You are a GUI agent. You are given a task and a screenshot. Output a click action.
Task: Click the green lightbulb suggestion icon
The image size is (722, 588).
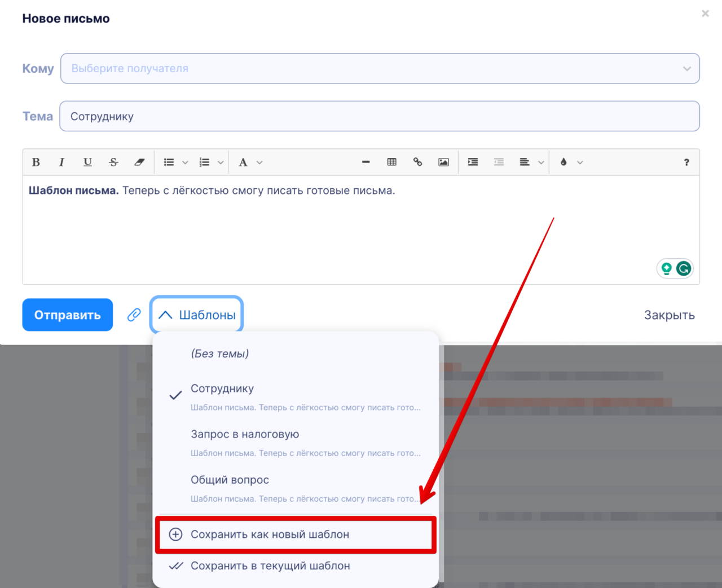667,269
